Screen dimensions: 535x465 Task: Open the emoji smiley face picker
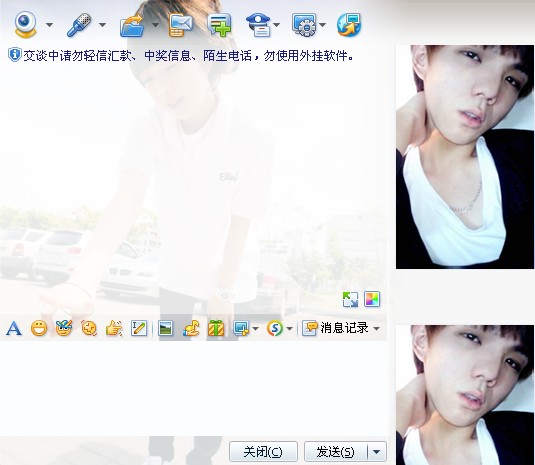(39, 328)
